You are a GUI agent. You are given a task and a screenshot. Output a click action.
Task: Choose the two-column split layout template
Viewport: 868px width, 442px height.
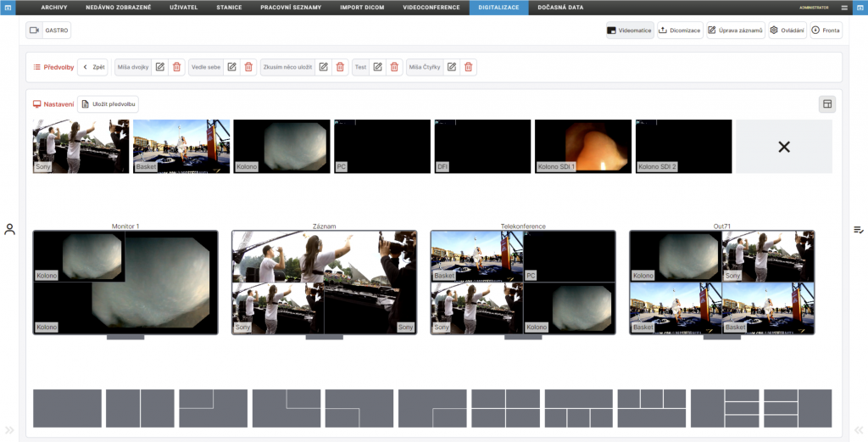(140, 408)
